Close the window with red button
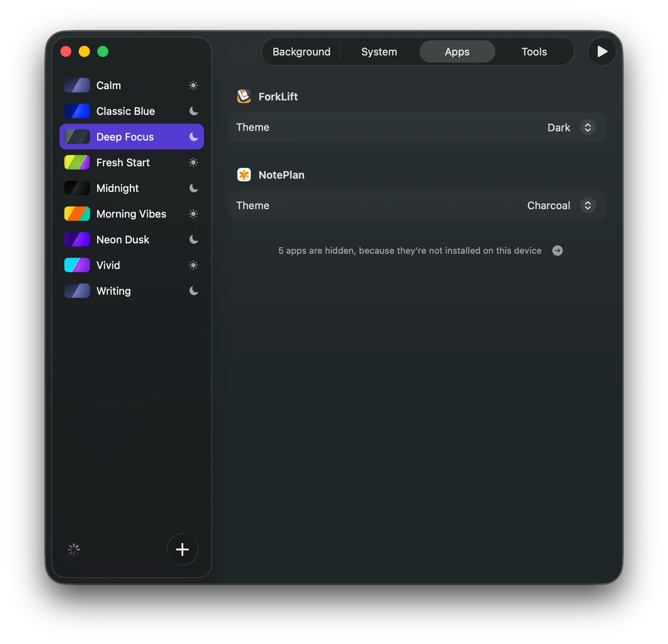 click(x=66, y=51)
